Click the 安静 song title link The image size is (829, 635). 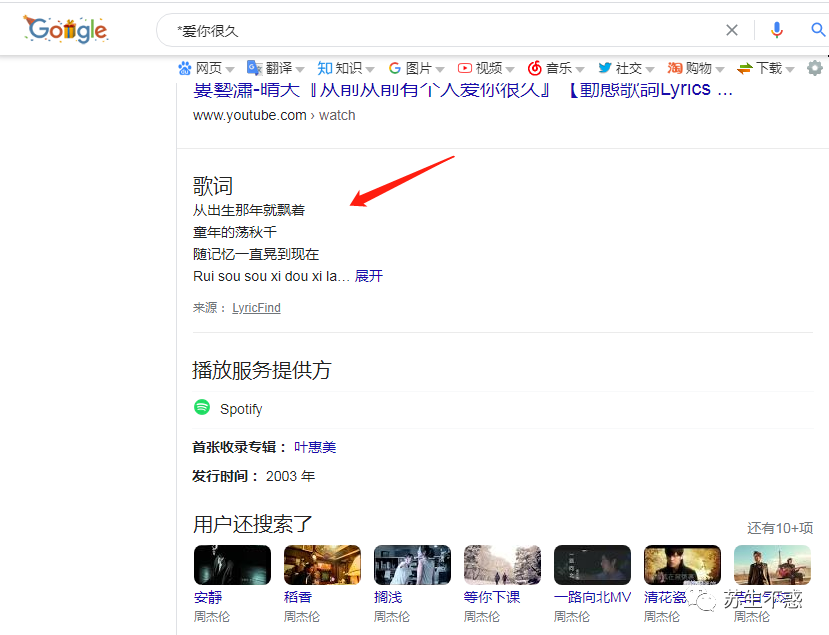208,597
